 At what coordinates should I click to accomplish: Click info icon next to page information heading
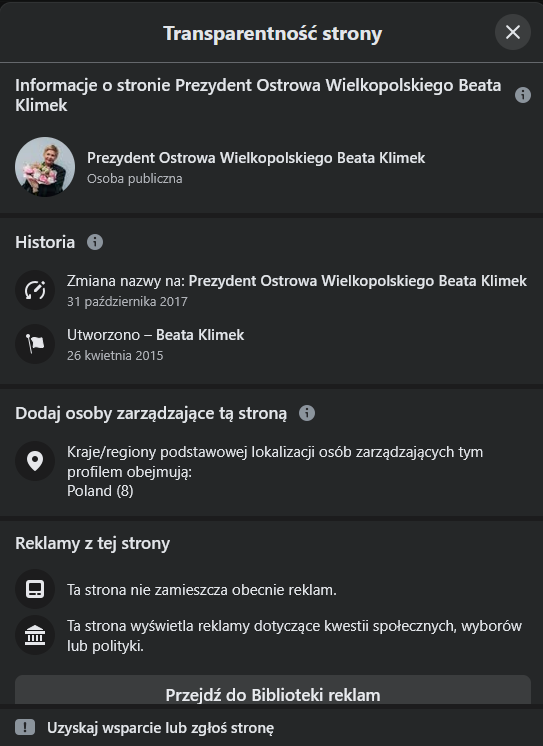[523, 95]
